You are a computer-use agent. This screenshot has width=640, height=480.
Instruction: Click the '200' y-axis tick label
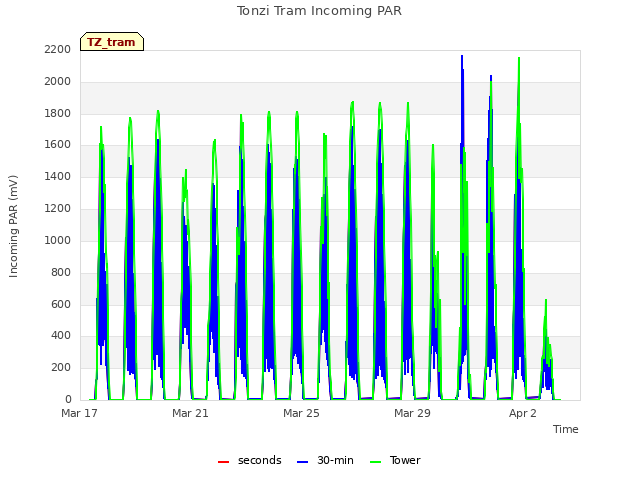point(61,368)
